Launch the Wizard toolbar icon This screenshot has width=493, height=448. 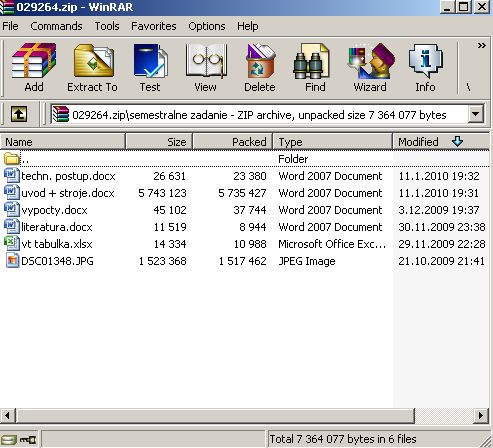(x=371, y=61)
